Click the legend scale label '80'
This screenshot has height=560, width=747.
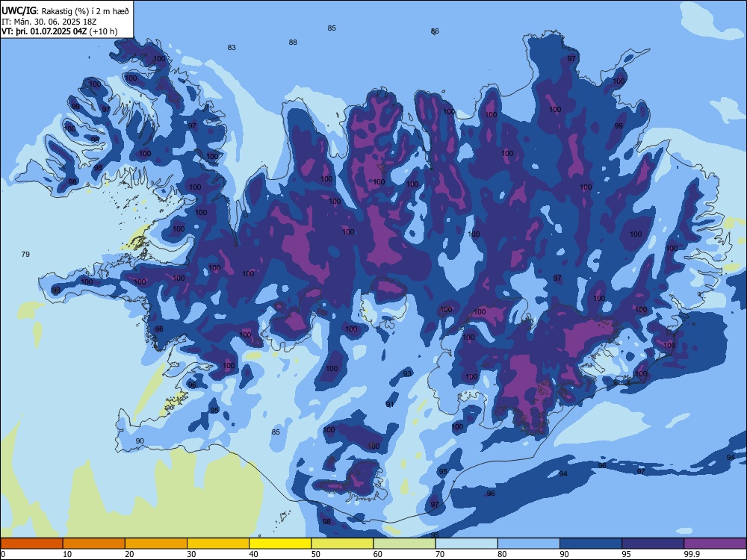point(502,554)
